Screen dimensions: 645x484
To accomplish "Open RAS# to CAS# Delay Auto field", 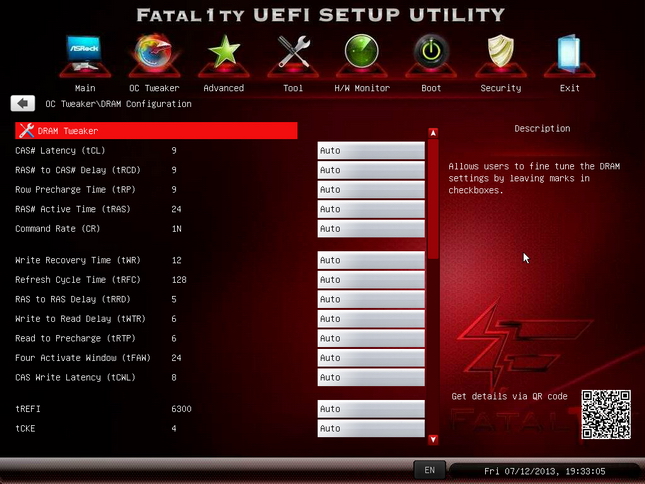I will [x=371, y=170].
